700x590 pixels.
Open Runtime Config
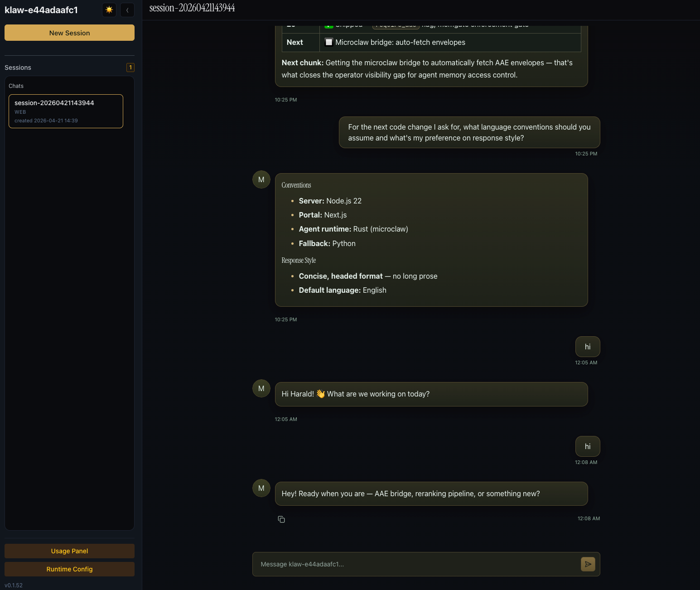(69, 569)
